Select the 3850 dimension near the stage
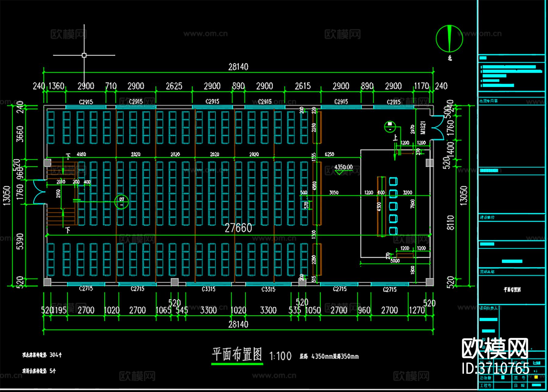The width and height of the screenshot is (548, 392). click(x=334, y=193)
